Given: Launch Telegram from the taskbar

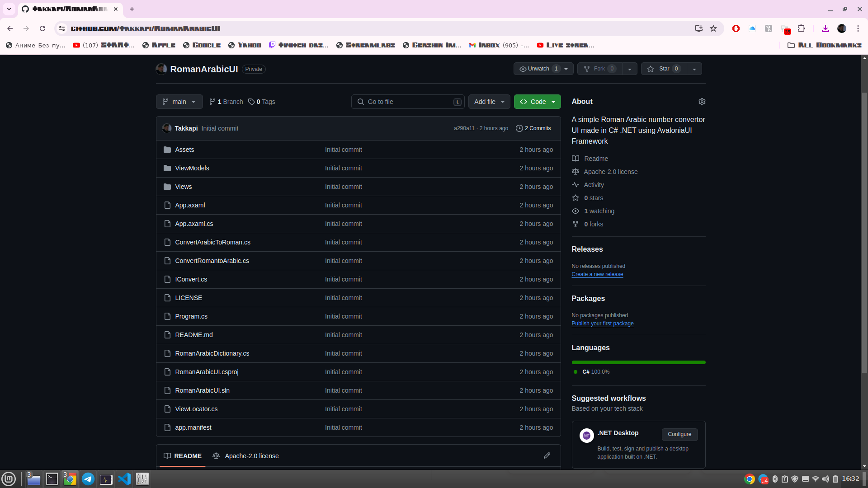Looking at the screenshot, I should [88, 479].
